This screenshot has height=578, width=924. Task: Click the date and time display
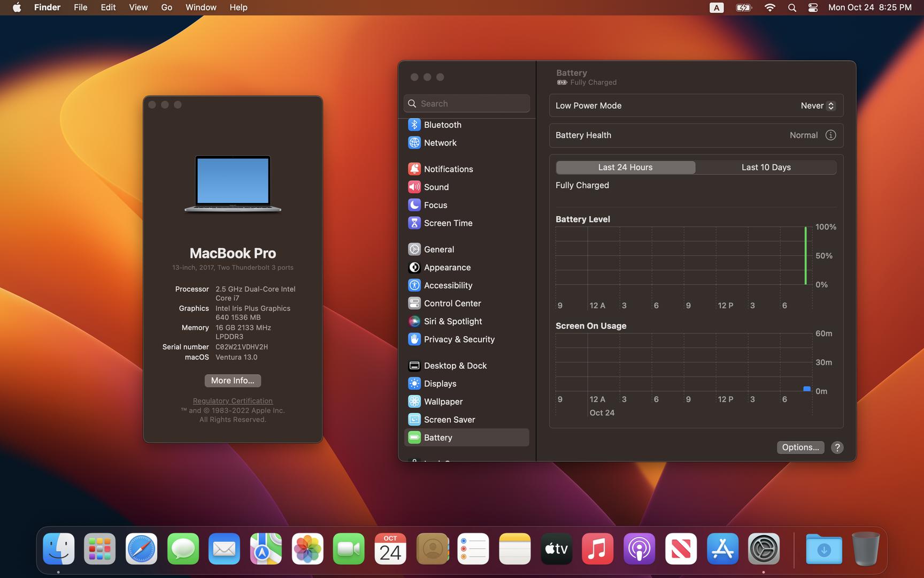pos(870,7)
